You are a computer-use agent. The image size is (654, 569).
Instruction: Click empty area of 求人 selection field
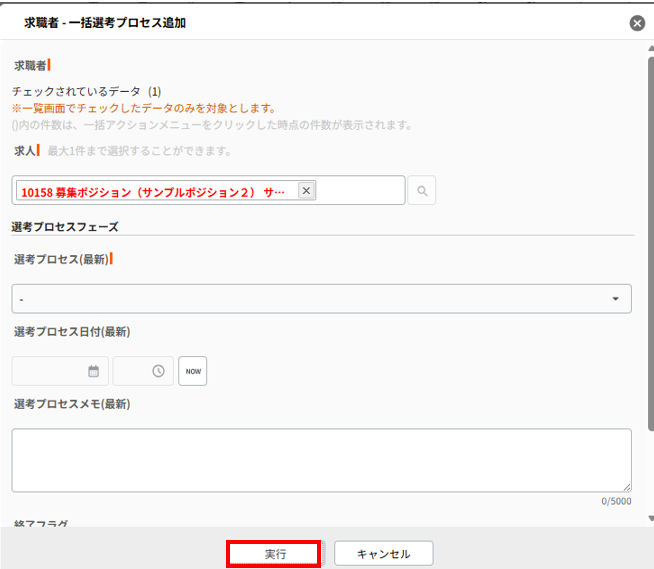point(360,191)
